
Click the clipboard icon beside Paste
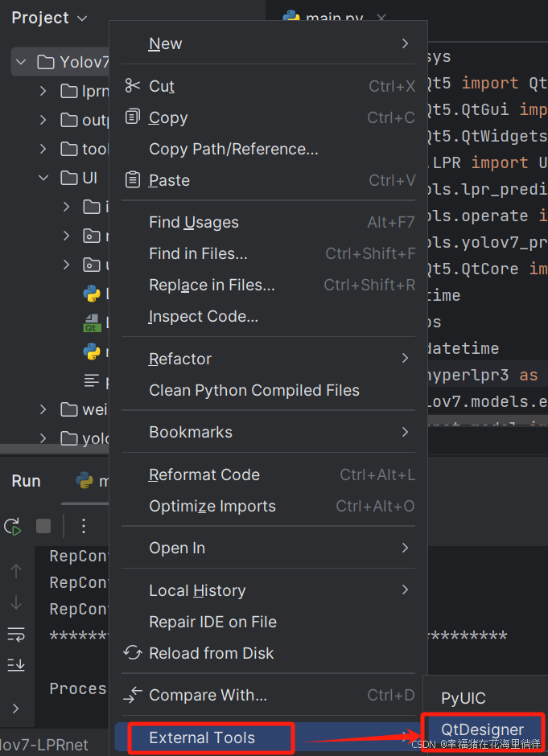[x=131, y=180]
